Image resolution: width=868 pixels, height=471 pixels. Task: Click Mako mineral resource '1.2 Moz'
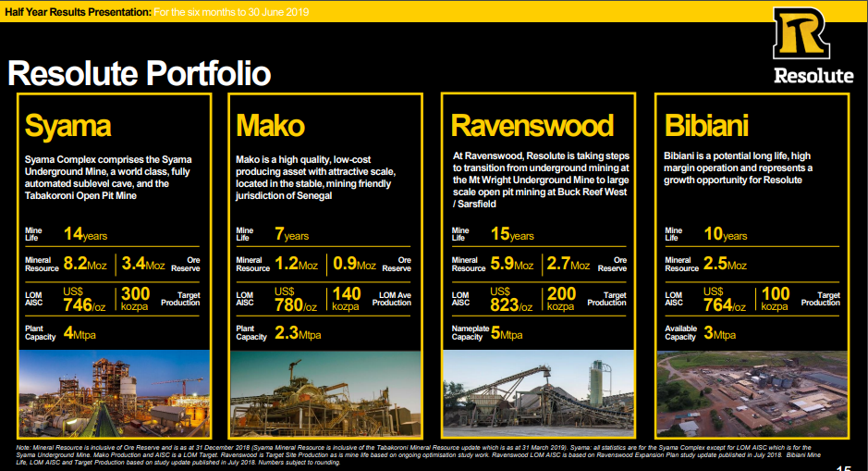[296, 263]
